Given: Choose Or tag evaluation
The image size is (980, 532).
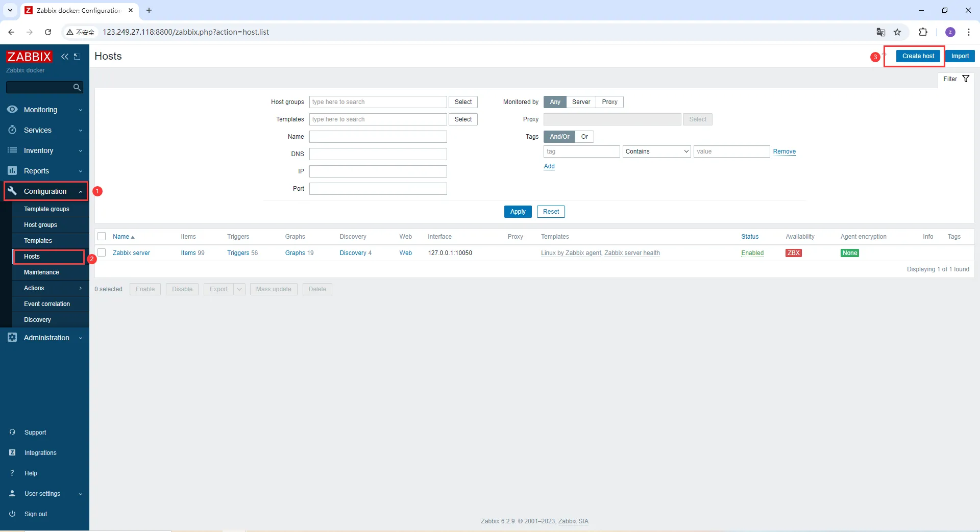Looking at the screenshot, I should [584, 137].
